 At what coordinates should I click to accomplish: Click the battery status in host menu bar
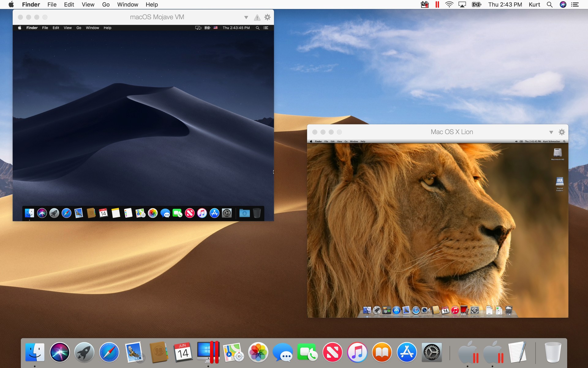[x=477, y=5]
